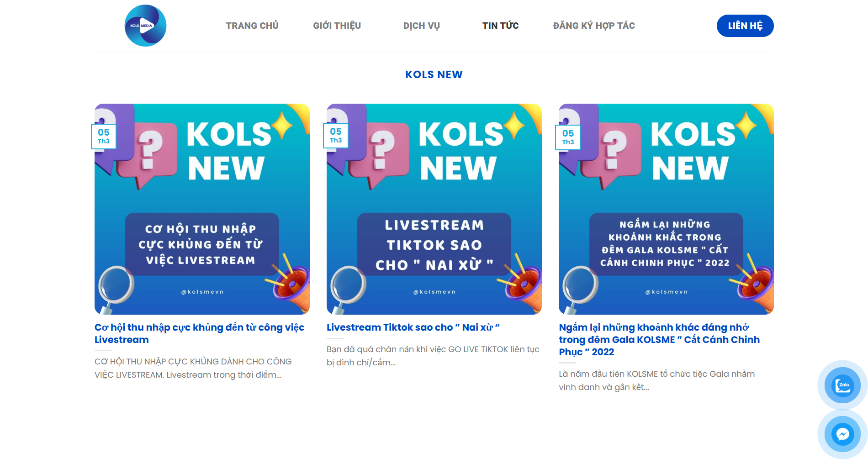Open thumbnail for Gala KOLSME 2022 article

click(x=666, y=209)
